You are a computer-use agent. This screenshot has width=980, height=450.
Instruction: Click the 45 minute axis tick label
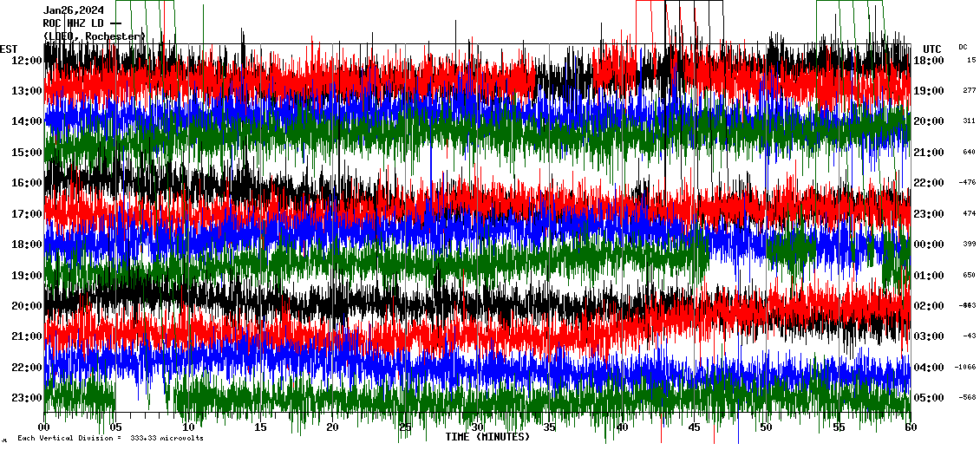click(693, 427)
